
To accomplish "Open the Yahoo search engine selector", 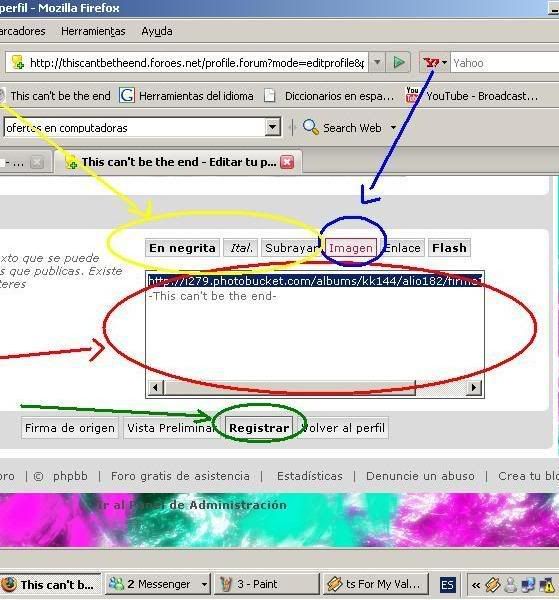I will pos(435,62).
